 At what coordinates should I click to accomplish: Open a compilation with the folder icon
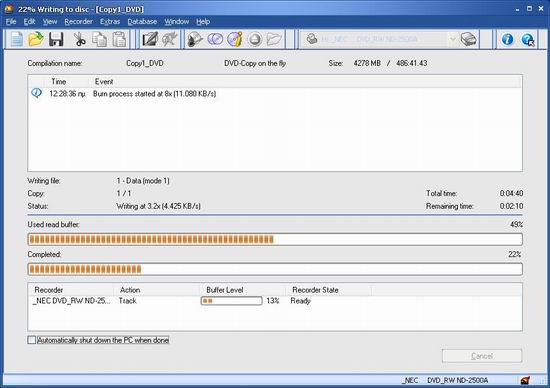[36, 39]
